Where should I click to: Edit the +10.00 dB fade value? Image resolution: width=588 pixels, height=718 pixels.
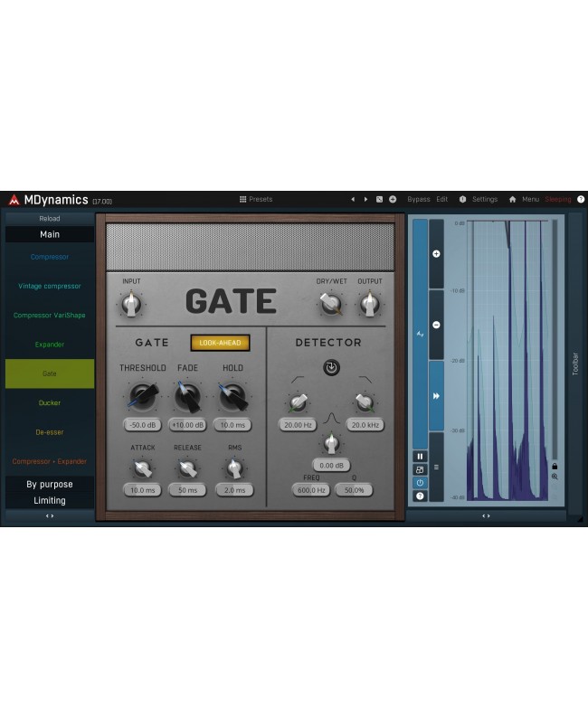[187, 425]
